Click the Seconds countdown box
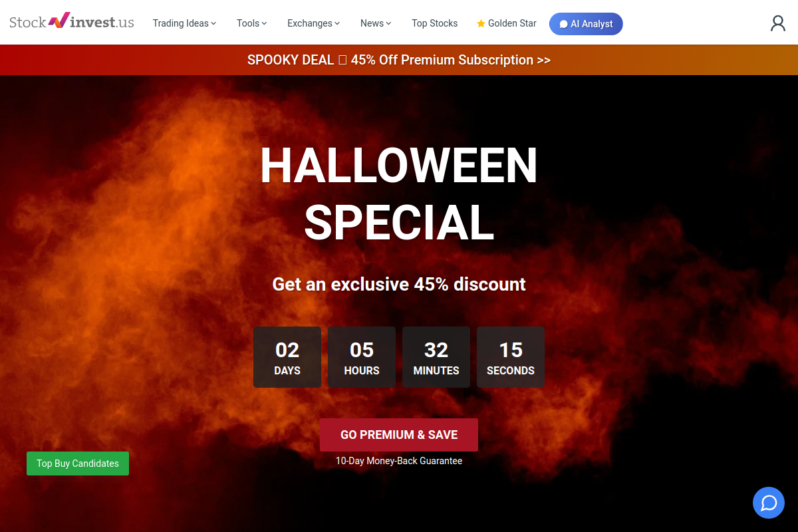The width and height of the screenshot is (798, 532). 511,357
